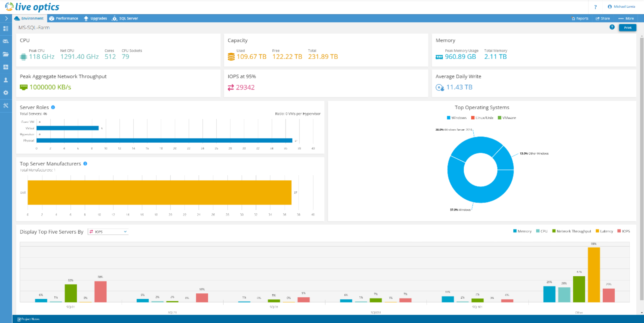Open the settings gear icon in the sidebar
Viewport: 644px width, 323px height.
[6, 93]
